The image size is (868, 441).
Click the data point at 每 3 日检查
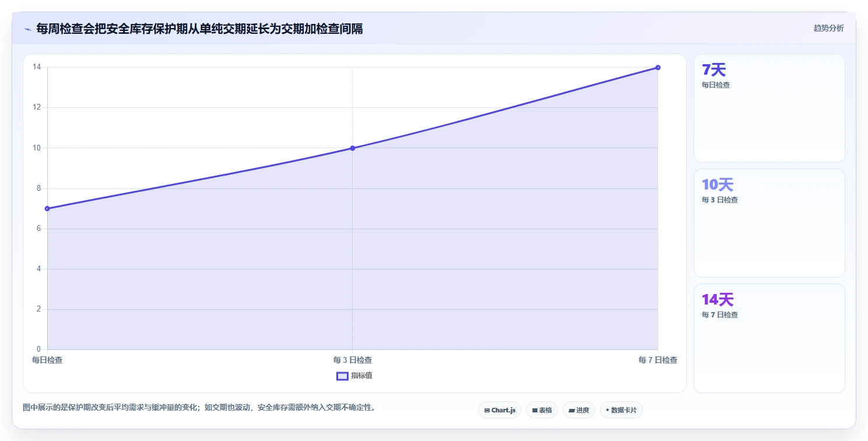352,148
